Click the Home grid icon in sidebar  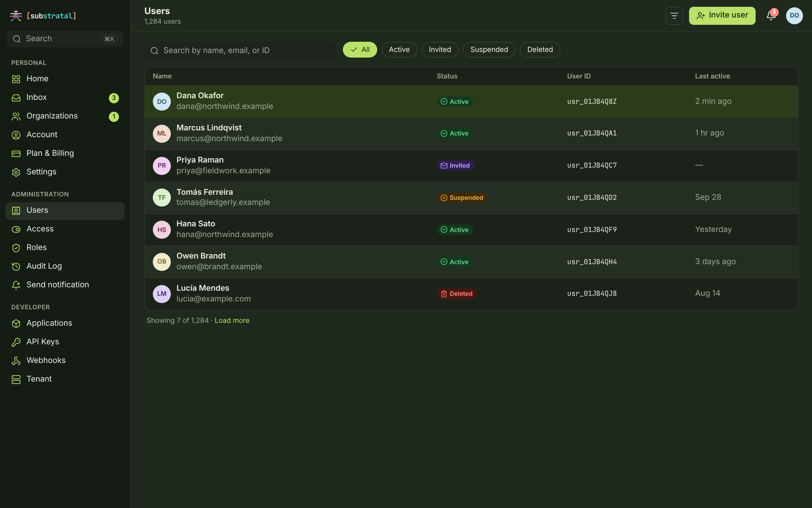click(16, 79)
